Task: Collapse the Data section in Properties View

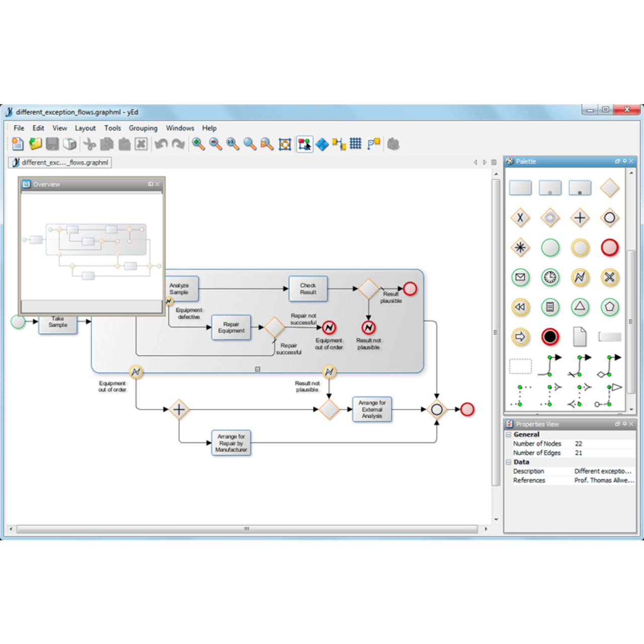Action: 509,462
